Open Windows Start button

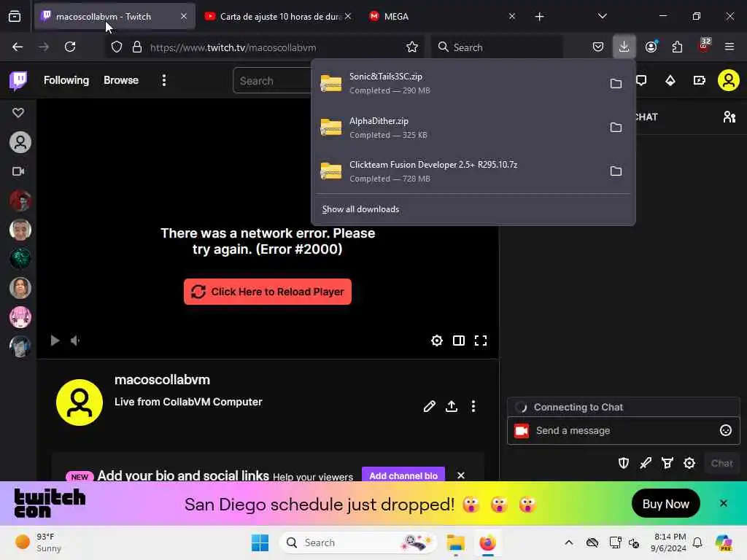260,542
